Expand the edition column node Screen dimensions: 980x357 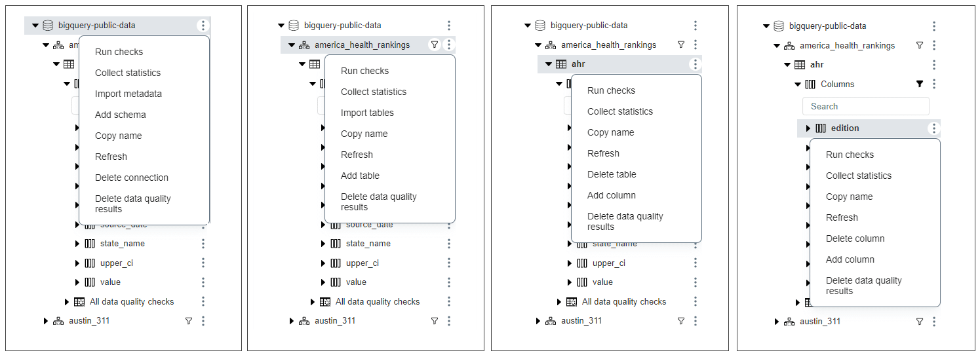808,128
